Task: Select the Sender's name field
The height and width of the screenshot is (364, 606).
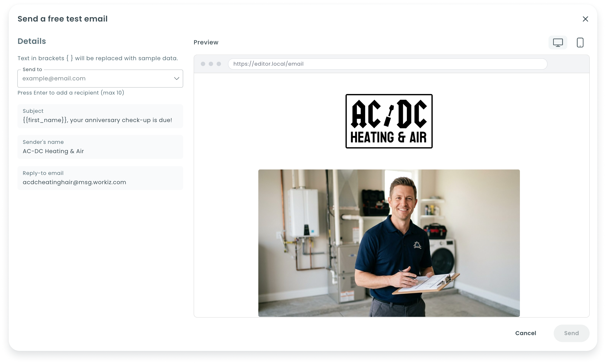Action: tap(100, 147)
